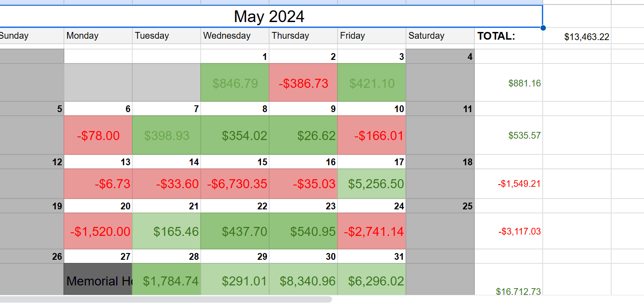Screen dimensions: 644x303
Task: Click the horizontal scrollbar thumb
Action: pos(166,299)
